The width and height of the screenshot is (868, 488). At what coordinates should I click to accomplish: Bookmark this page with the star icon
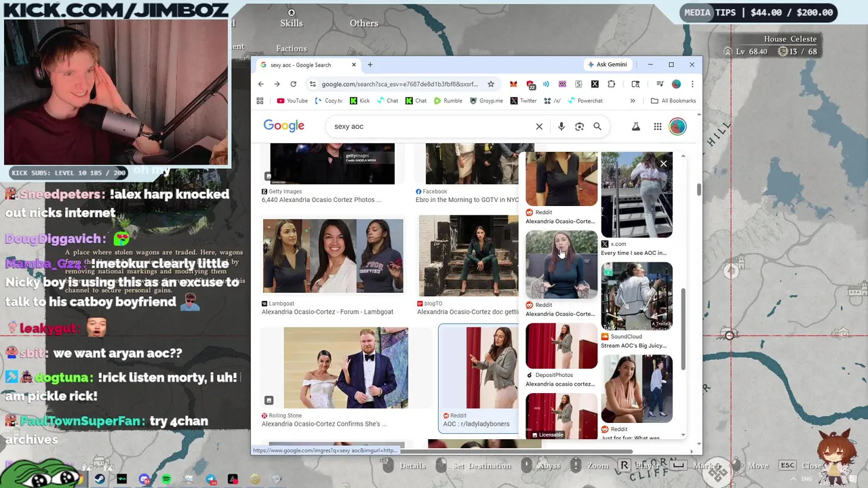(x=491, y=84)
